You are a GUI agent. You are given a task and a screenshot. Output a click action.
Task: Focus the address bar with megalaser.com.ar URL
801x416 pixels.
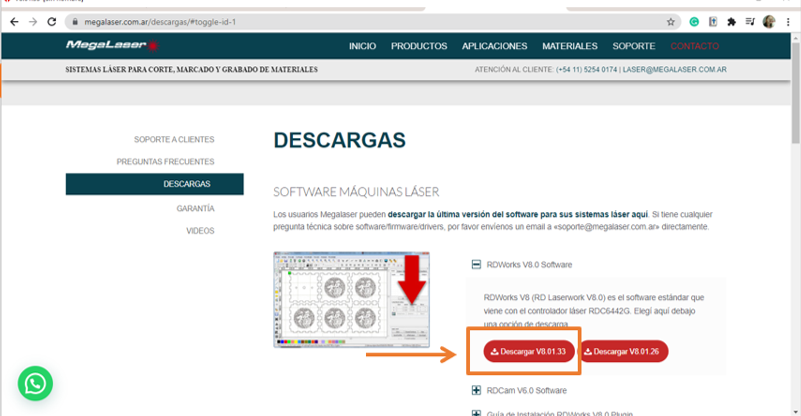(373, 22)
